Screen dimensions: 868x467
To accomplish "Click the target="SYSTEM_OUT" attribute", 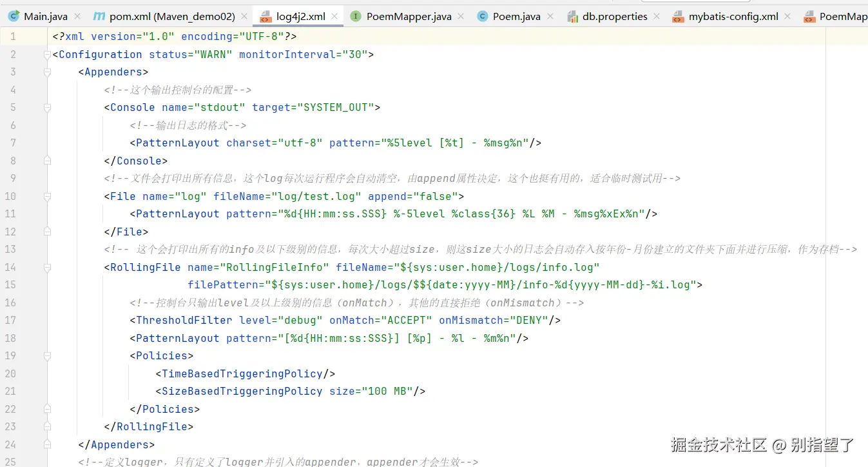I will click(x=313, y=108).
